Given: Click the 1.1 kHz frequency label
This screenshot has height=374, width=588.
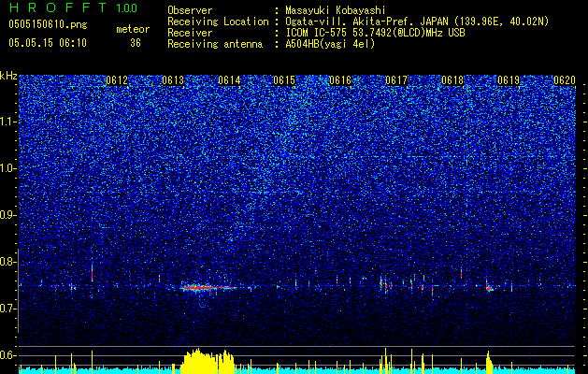Looking at the screenshot, I should pyautogui.click(x=7, y=122).
